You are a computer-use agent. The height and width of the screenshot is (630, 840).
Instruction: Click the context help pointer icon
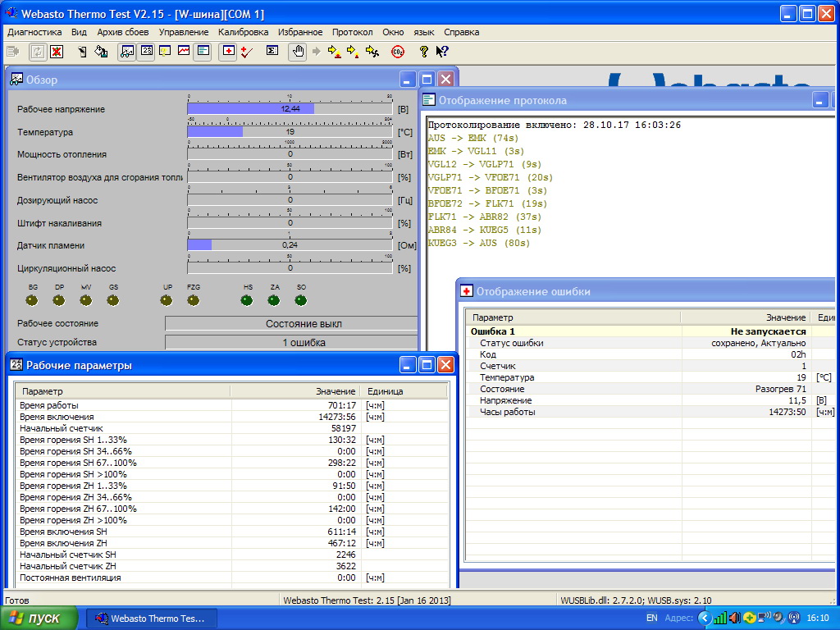[x=442, y=52]
